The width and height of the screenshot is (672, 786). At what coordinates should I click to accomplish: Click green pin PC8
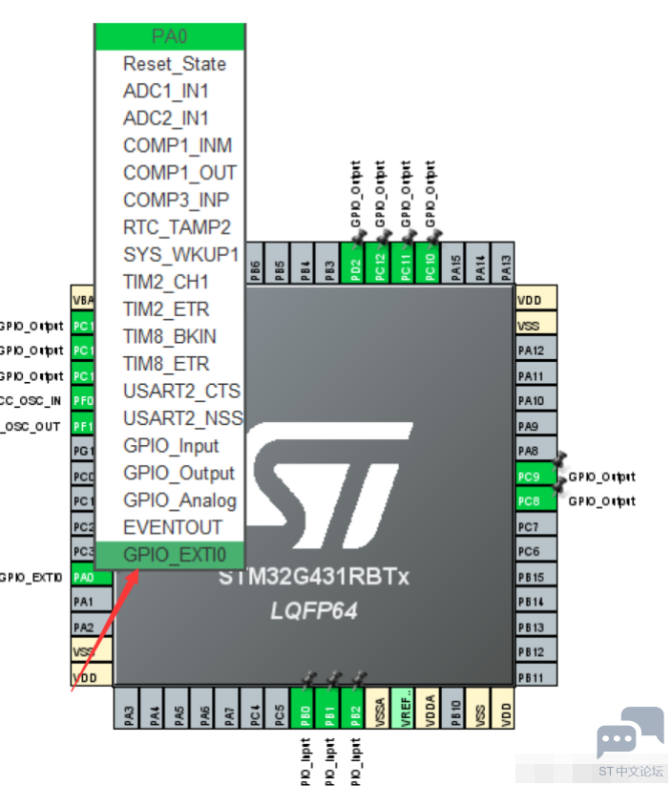pos(536,499)
